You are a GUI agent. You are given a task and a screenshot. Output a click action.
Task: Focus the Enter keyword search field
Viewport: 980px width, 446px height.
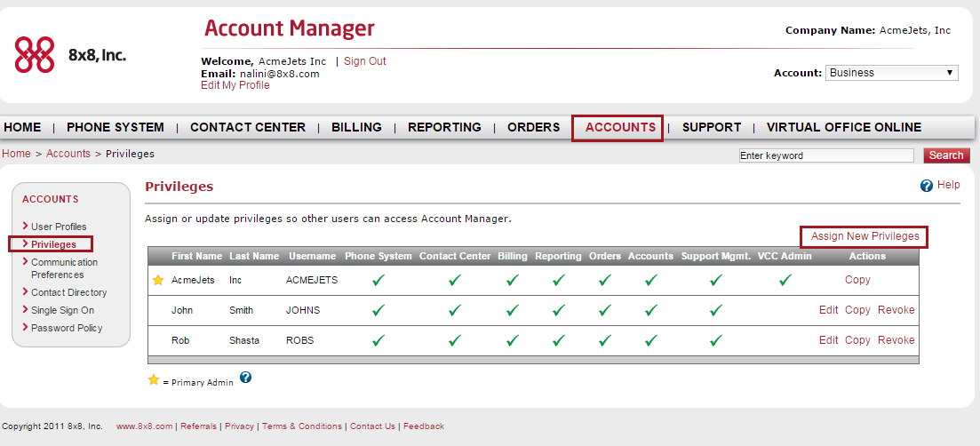(825, 155)
